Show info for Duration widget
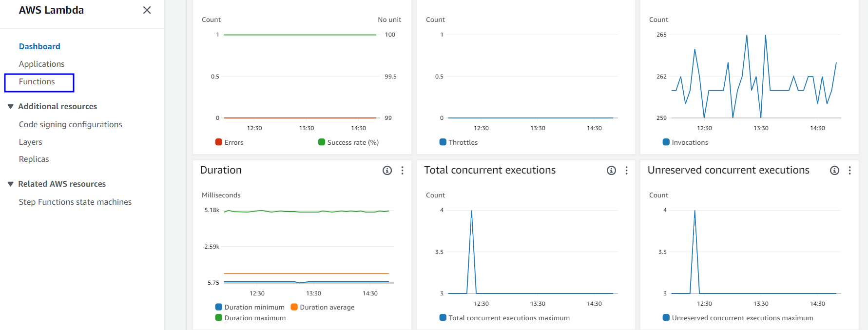The height and width of the screenshot is (330, 868). [x=387, y=170]
